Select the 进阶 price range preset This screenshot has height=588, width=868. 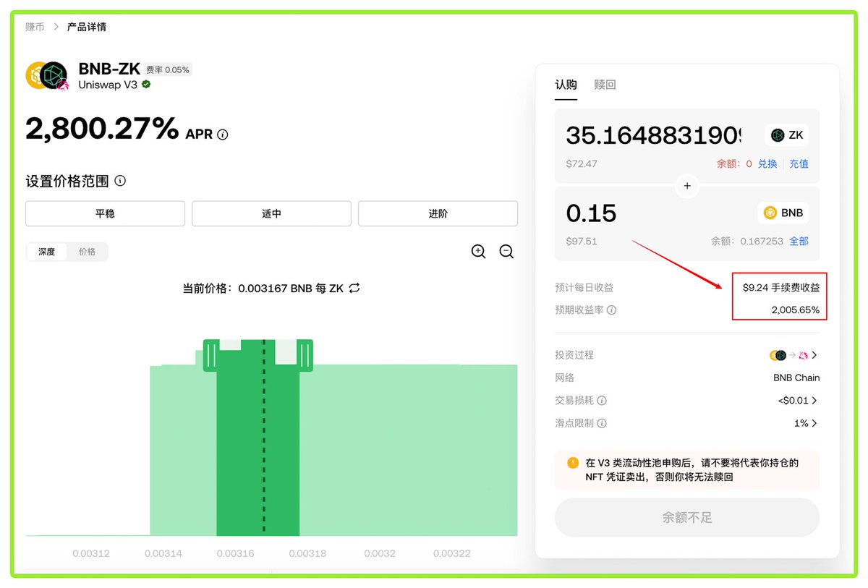(438, 214)
